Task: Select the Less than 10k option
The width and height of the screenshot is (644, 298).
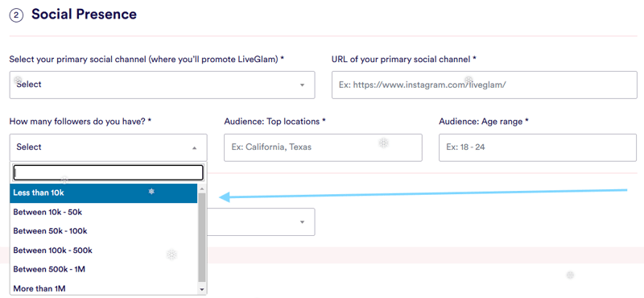Action: 104,192
